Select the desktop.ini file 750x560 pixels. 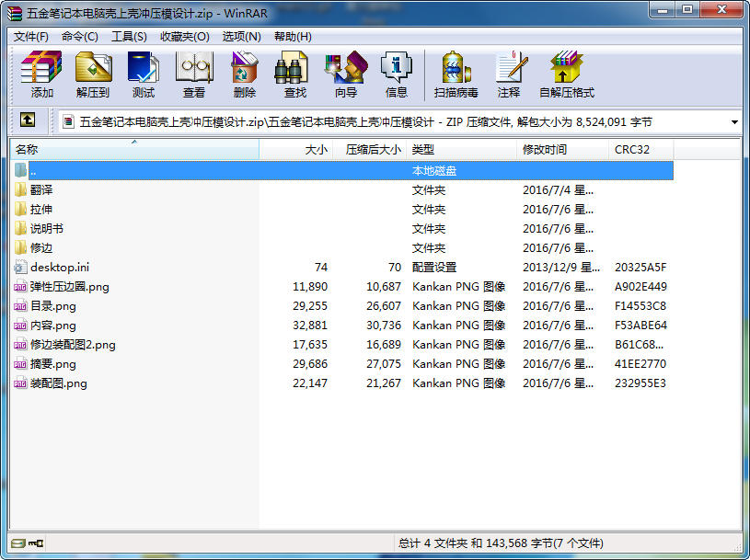point(60,267)
